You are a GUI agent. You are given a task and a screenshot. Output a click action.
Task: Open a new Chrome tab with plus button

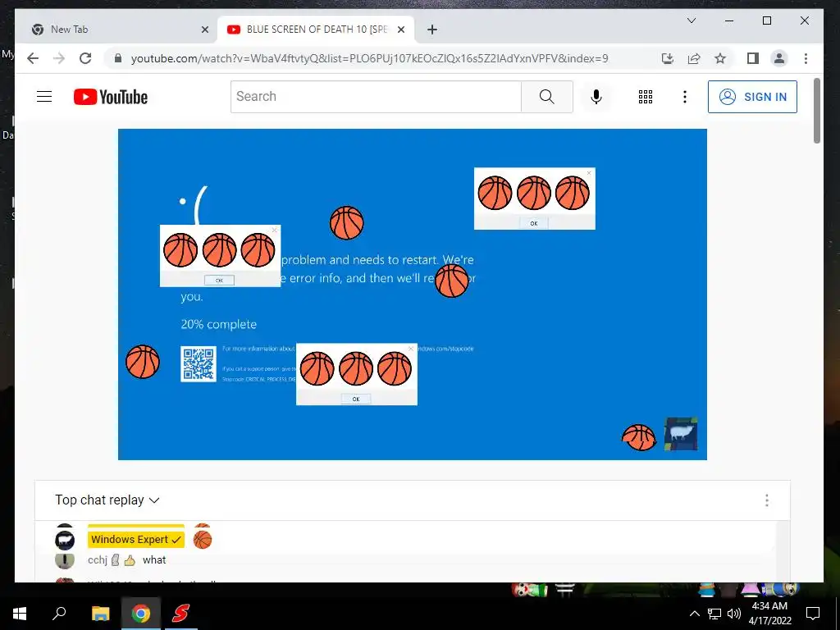tap(432, 30)
